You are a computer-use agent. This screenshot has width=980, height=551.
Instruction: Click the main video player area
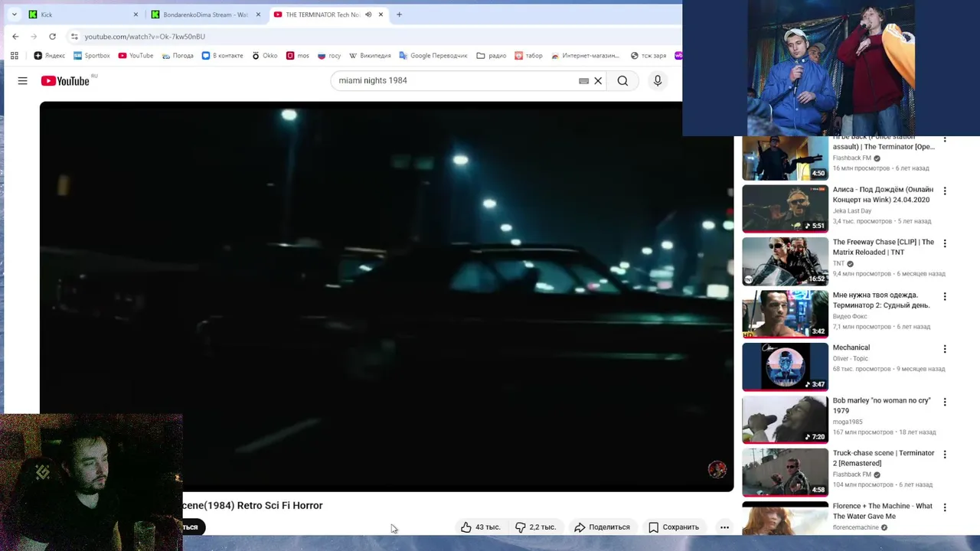387,296
